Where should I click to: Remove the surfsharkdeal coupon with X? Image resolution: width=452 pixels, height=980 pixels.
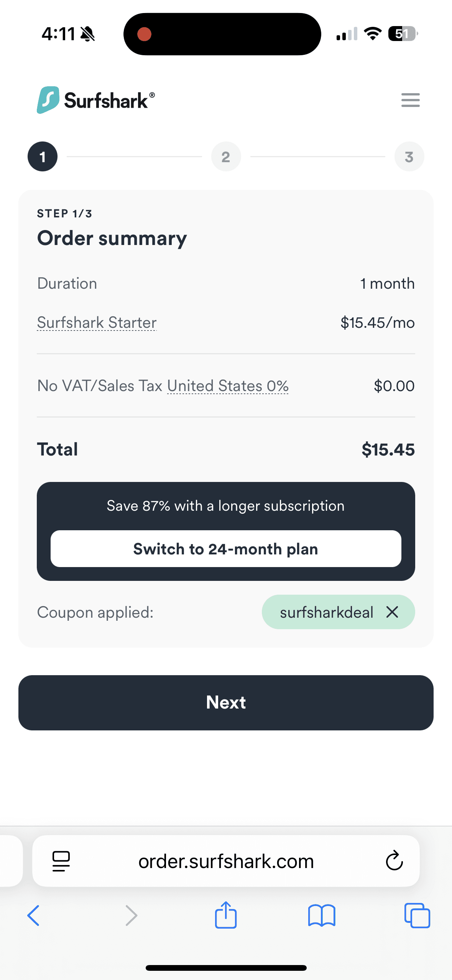point(392,612)
